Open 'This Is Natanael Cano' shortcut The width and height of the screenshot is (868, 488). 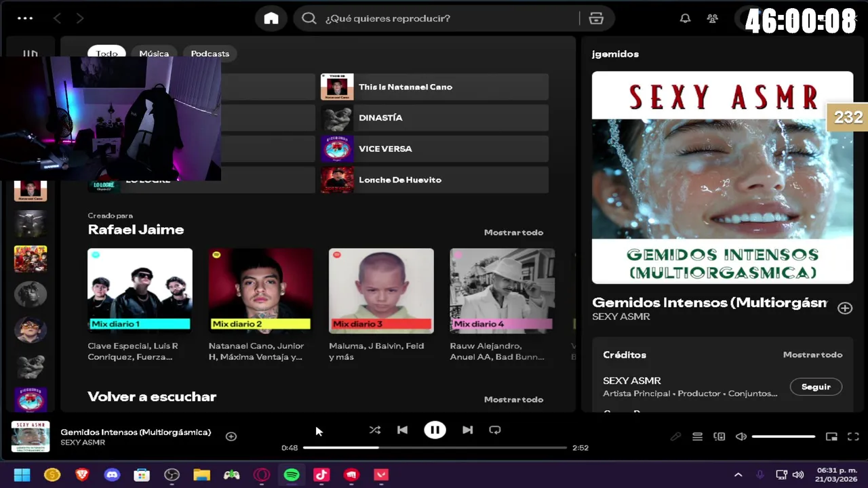(435, 87)
